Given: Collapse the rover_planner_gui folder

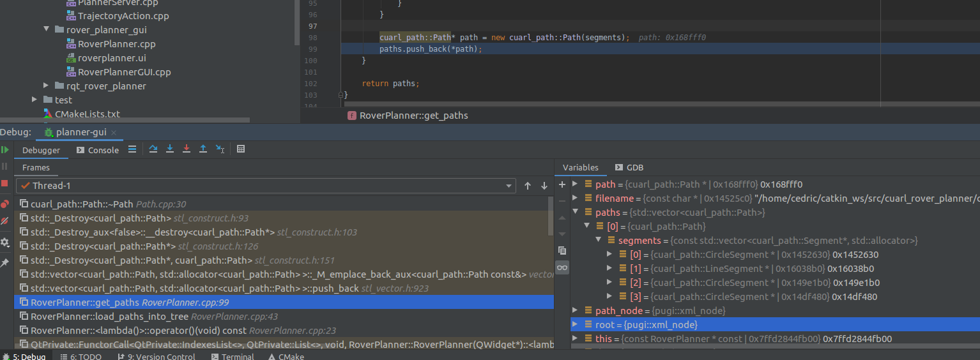Looking at the screenshot, I should tap(46, 29).
